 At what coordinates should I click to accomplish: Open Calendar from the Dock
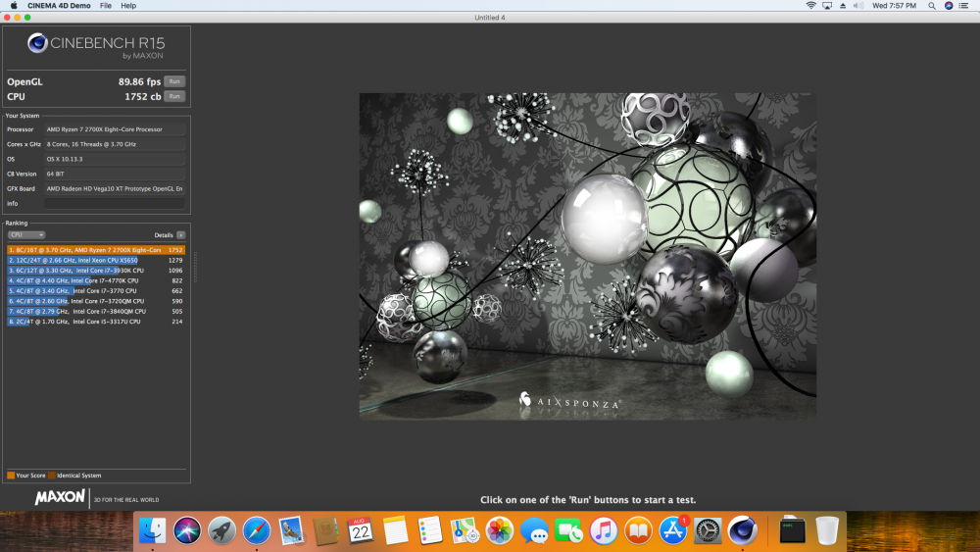tap(360, 530)
